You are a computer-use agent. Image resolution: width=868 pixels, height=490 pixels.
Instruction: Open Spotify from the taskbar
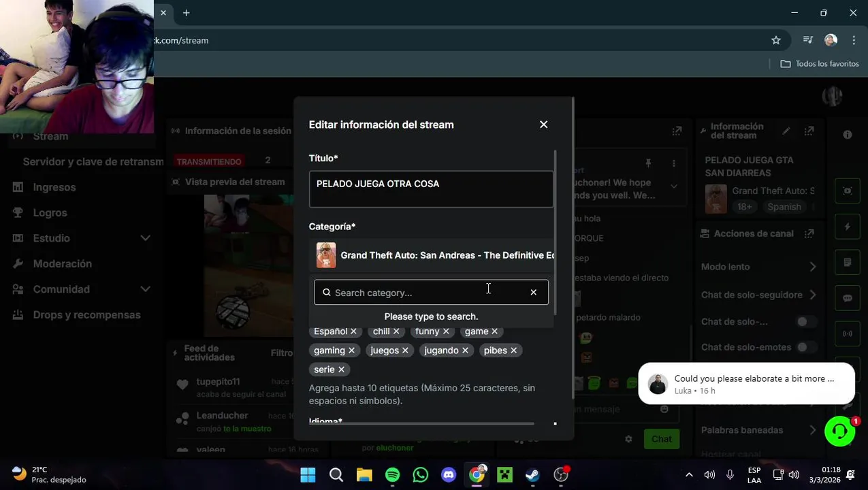tap(392, 474)
